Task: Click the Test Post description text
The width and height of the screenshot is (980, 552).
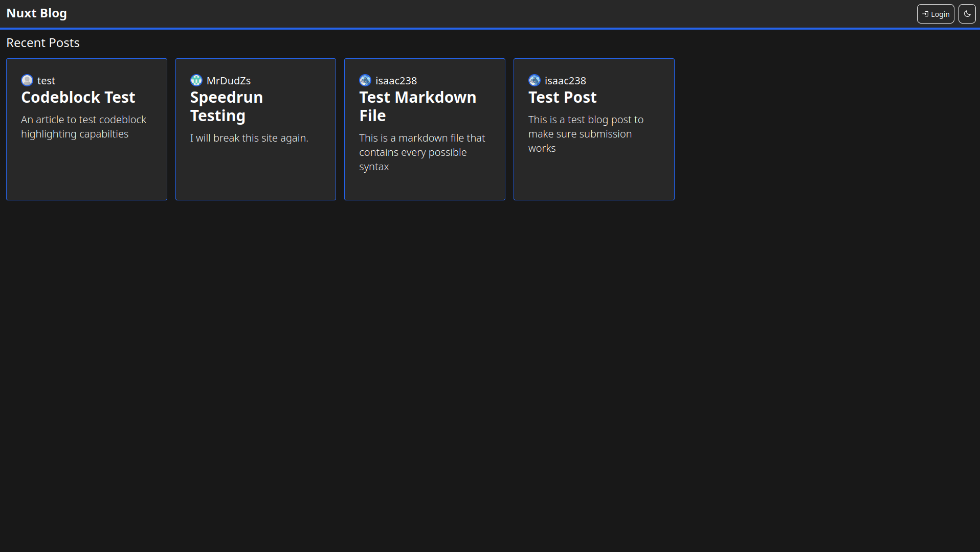Action: pos(586,134)
